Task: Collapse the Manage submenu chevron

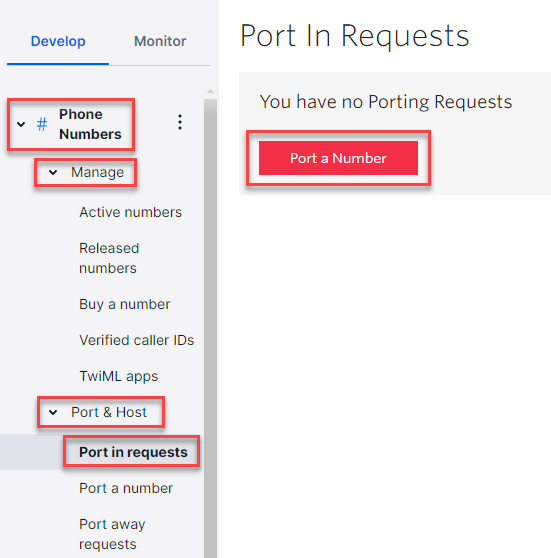Action: [53, 173]
